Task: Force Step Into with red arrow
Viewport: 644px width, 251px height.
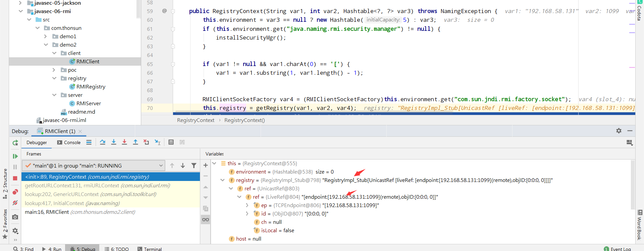Action: [x=124, y=142]
